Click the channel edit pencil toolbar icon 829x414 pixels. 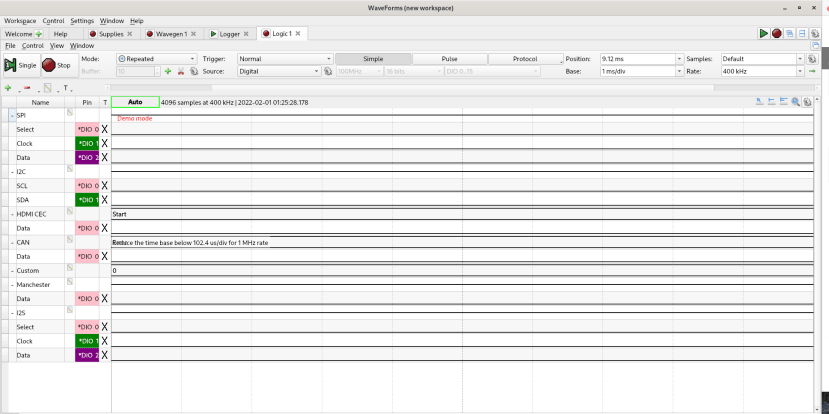click(x=48, y=88)
